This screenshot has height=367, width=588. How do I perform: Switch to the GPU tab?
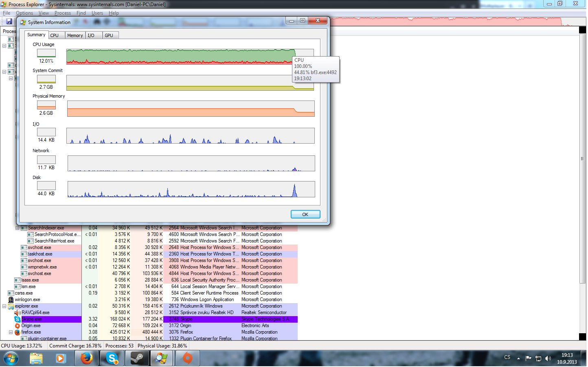(x=109, y=36)
